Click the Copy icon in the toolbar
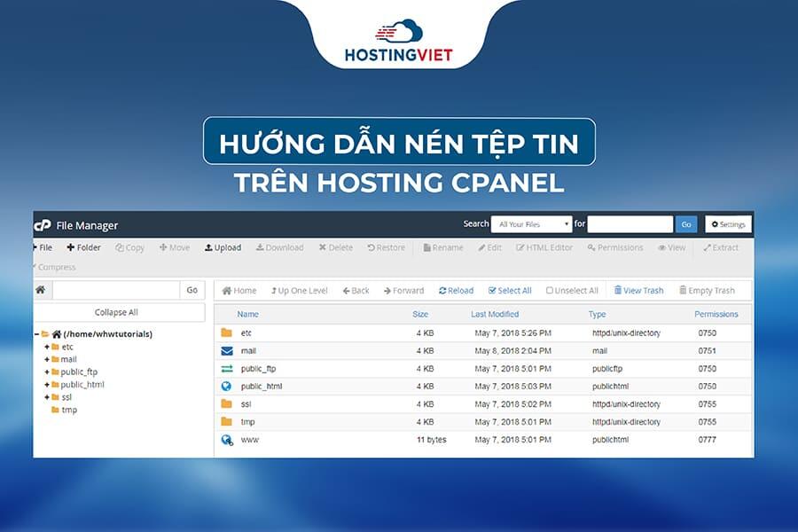 click(129, 247)
